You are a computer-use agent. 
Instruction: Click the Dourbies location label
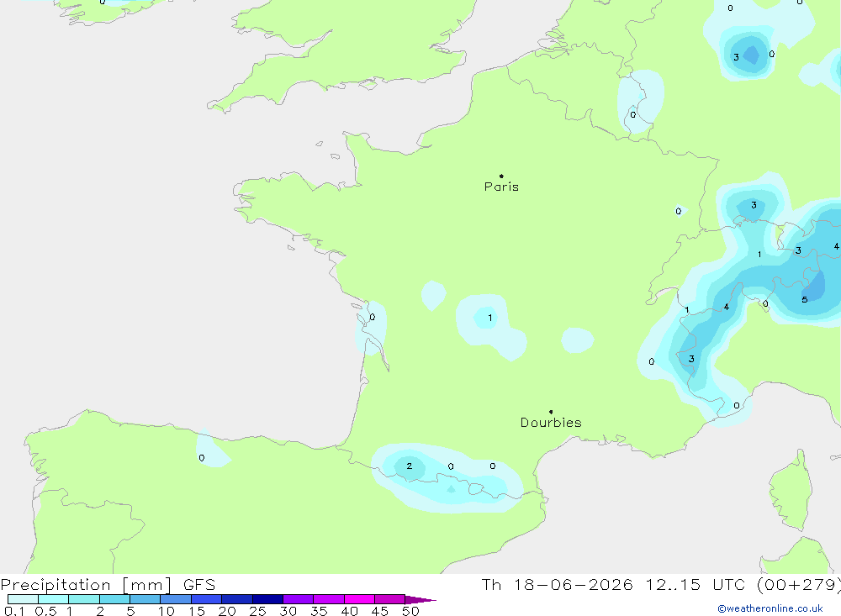click(x=551, y=423)
